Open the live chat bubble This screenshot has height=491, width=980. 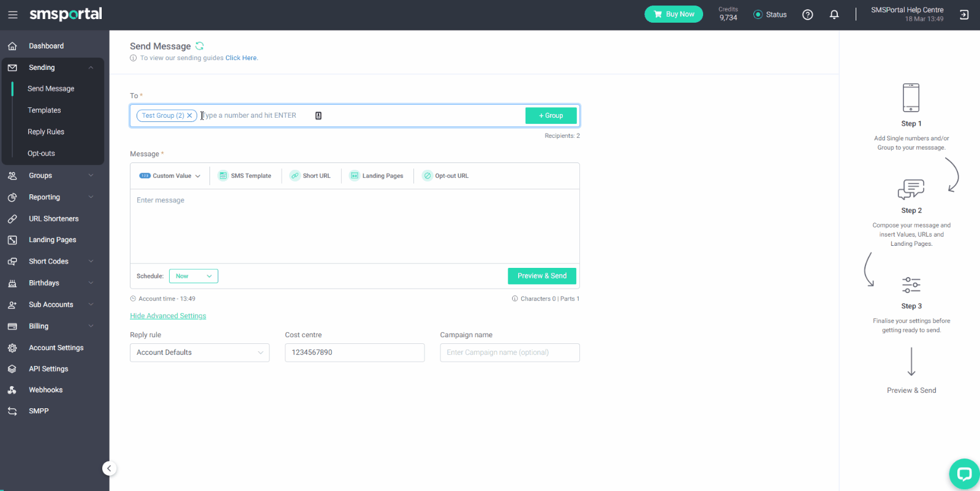tap(965, 474)
